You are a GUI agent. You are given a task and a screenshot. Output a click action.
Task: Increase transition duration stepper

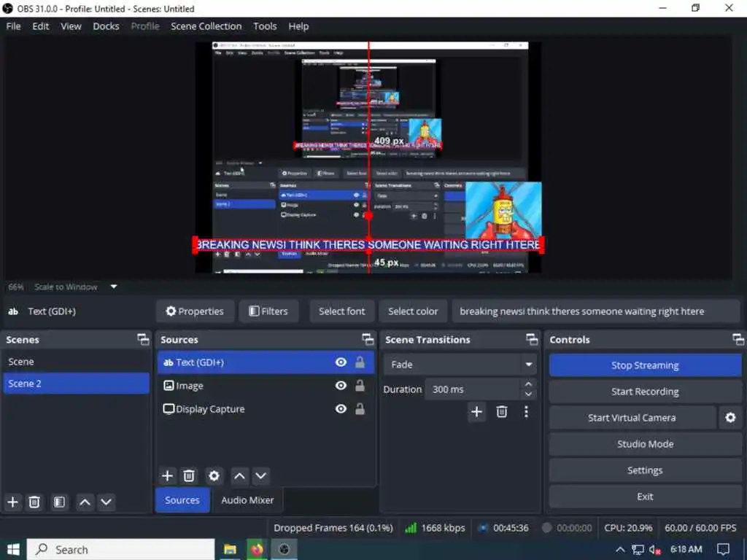[528, 384]
